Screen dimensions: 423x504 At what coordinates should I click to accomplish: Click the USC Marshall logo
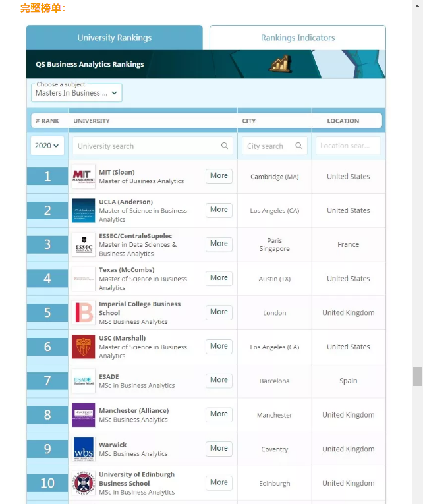tap(84, 347)
